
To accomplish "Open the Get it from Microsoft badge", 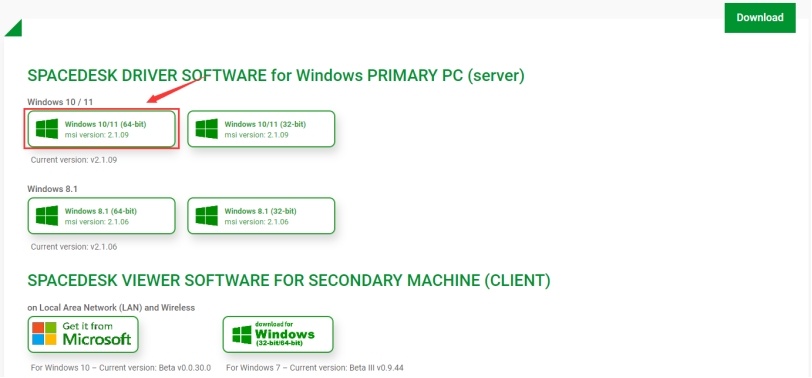I will pyautogui.click(x=83, y=335).
